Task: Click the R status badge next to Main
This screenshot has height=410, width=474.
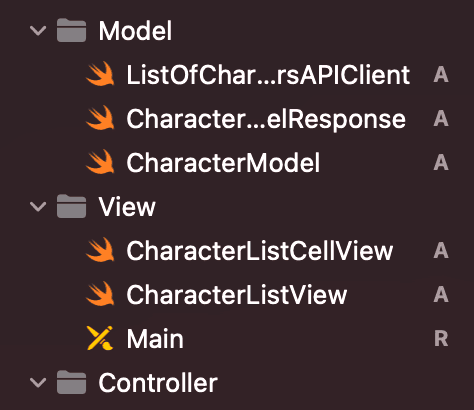Action: (441, 339)
